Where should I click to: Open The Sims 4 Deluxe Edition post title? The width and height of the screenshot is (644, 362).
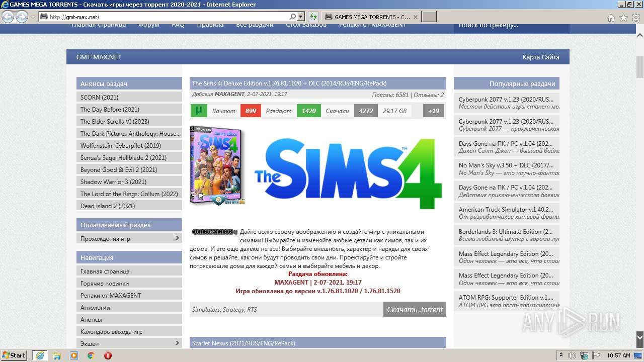click(x=289, y=83)
